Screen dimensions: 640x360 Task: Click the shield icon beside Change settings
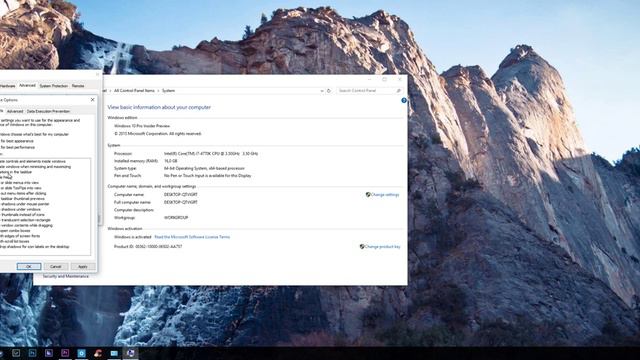[368, 195]
